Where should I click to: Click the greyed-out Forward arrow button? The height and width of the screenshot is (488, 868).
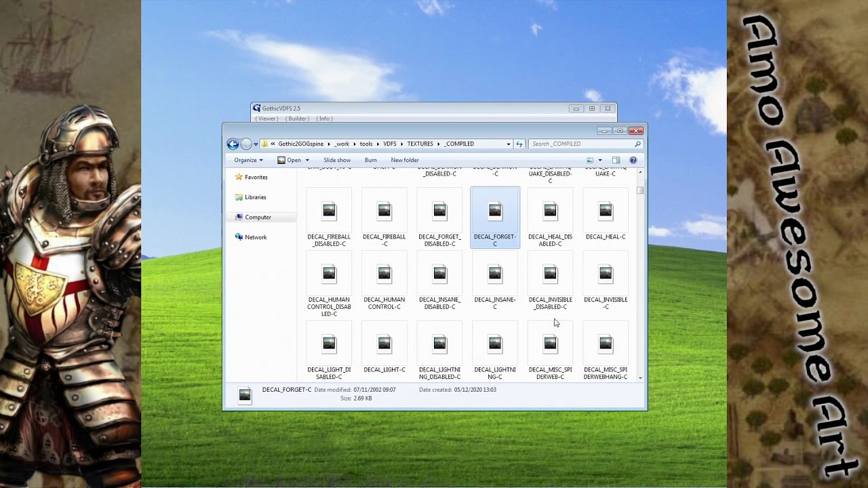point(245,144)
